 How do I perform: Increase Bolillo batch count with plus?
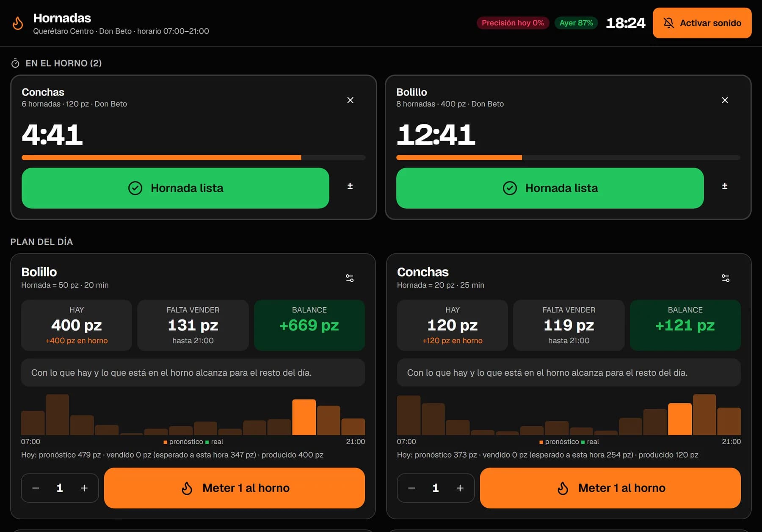tap(84, 488)
